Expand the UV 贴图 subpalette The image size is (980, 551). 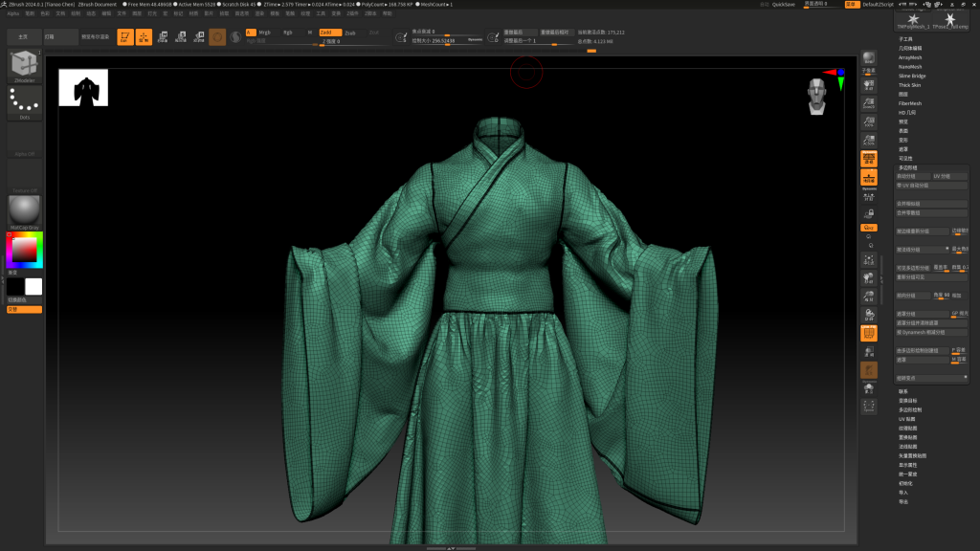pyautogui.click(x=907, y=419)
